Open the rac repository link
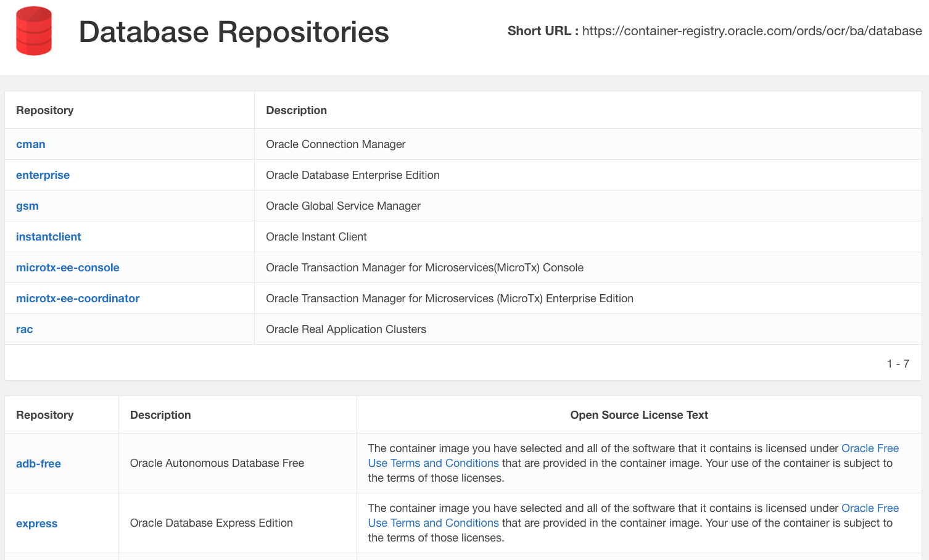Screen dimensions: 929x560 click(25, 329)
